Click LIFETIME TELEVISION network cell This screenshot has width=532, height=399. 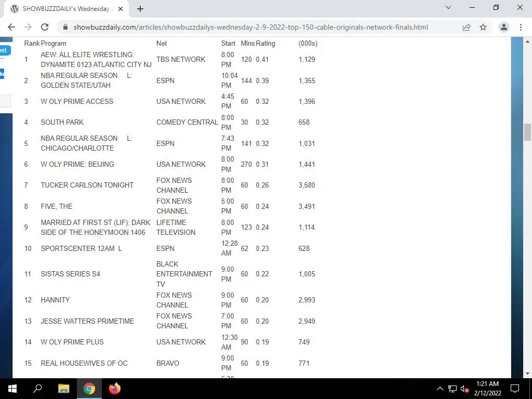[x=176, y=228]
